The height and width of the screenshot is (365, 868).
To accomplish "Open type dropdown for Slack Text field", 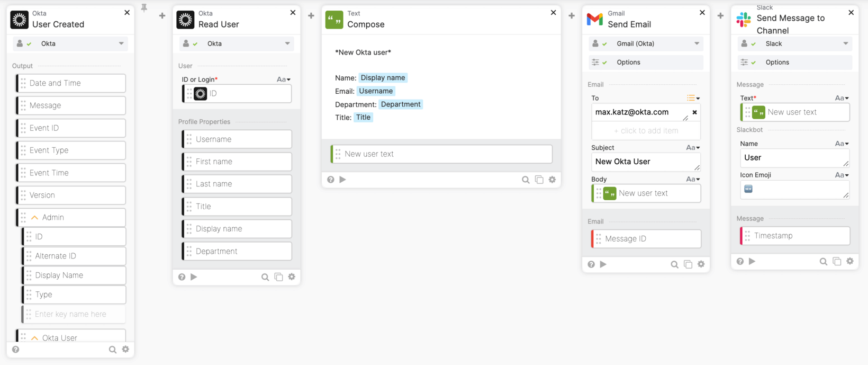I will click(842, 98).
